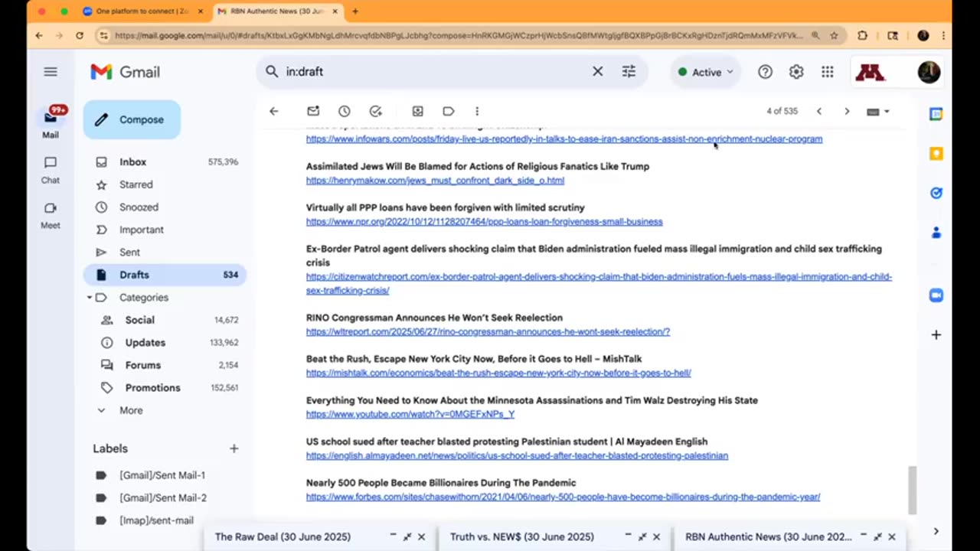Open the Inbox folder
Screen dimensions: 980x551
tap(165, 162)
